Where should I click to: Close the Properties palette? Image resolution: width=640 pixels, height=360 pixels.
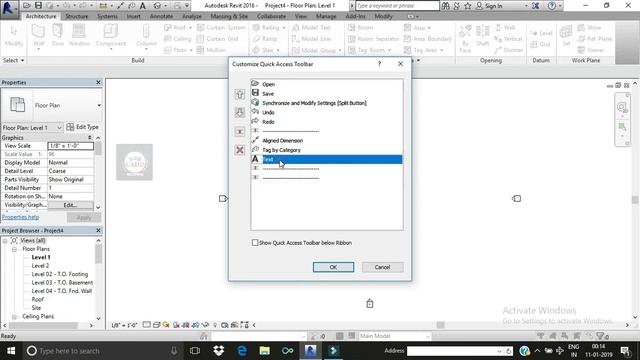98,82
